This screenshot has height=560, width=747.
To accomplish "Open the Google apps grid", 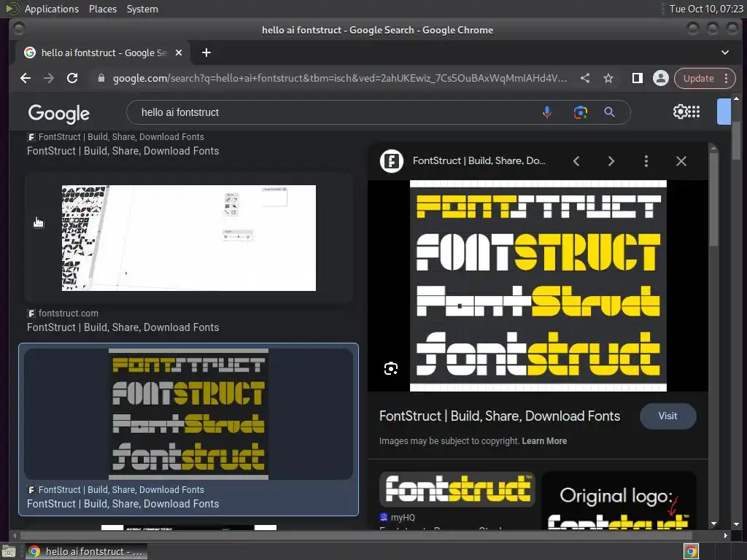I will (x=694, y=112).
